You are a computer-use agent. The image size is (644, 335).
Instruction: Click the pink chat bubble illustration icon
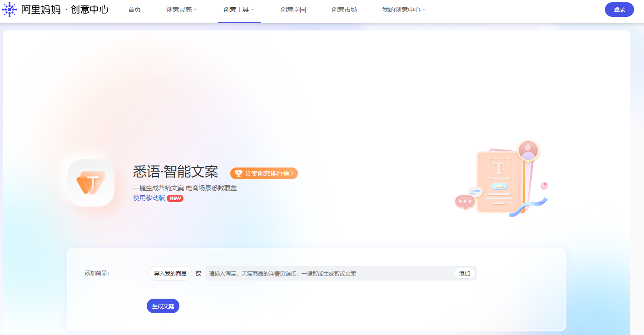[x=464, y=202]
